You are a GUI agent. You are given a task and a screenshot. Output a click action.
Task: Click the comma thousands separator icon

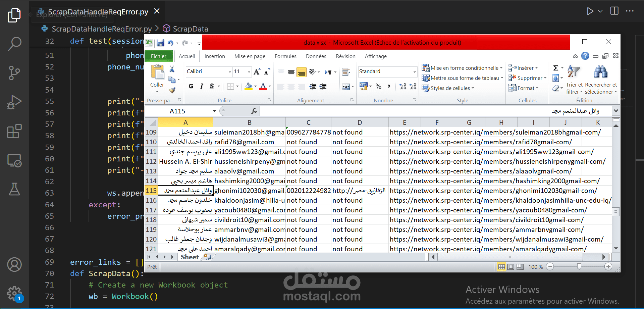tap(389, 87)
